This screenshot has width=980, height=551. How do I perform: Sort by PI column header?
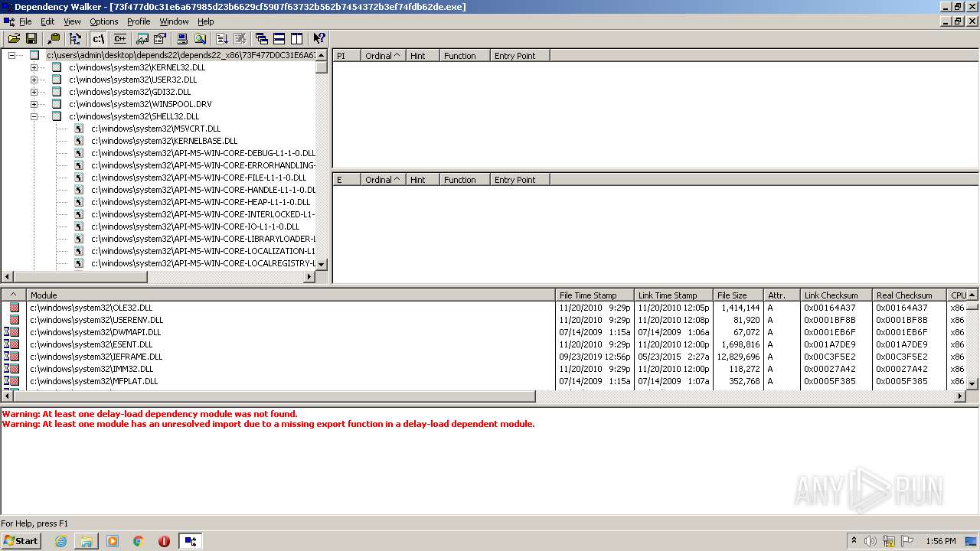[x=346, y=56]
